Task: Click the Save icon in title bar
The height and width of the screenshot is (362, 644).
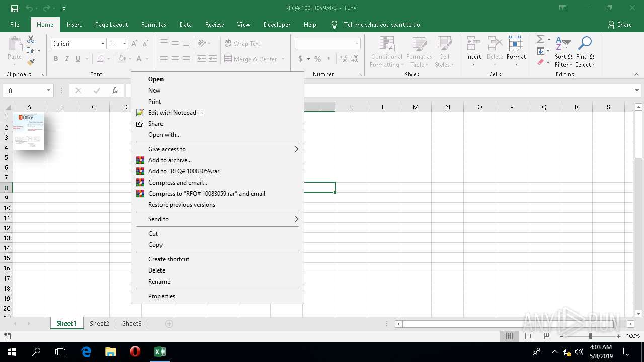Action: [x=14, y=8]
